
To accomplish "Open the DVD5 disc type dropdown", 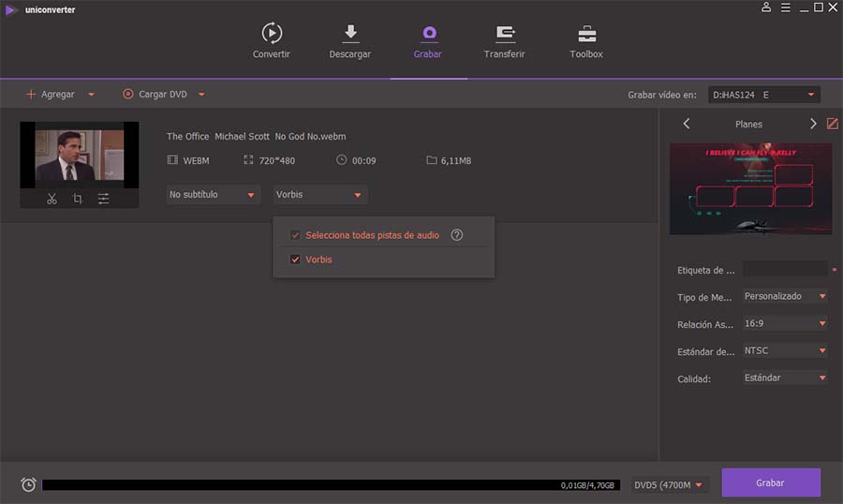I will 668,485.
